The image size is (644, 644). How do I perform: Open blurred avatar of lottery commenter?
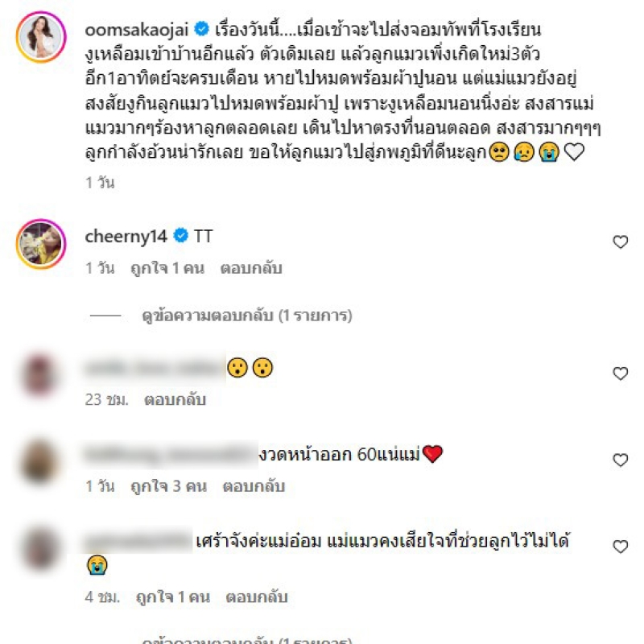[39, 461]
